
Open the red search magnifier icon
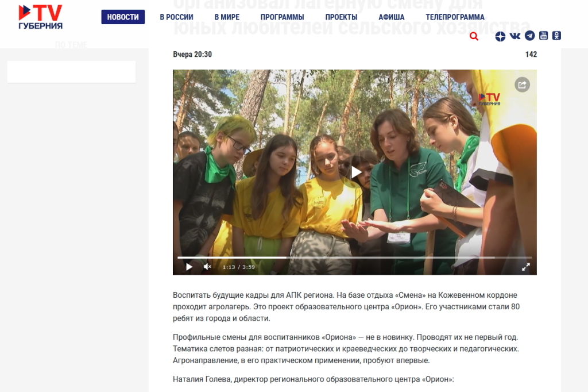pyautogui.click(x=474, y=36)
